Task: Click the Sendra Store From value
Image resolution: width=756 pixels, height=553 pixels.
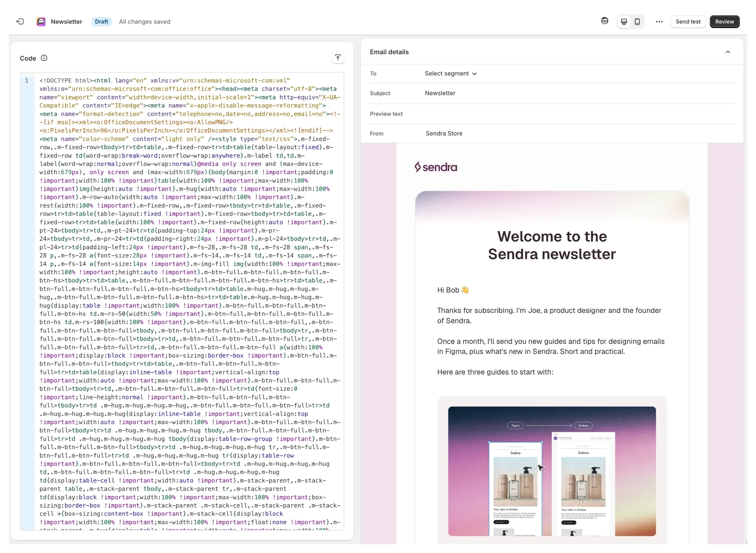Action: 444,133
